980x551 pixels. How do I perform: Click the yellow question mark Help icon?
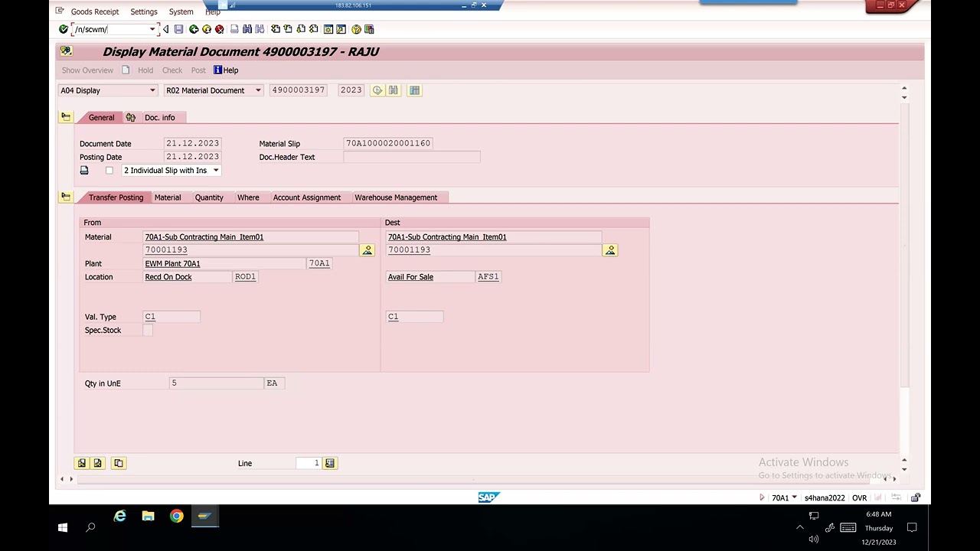pos(356,29)
